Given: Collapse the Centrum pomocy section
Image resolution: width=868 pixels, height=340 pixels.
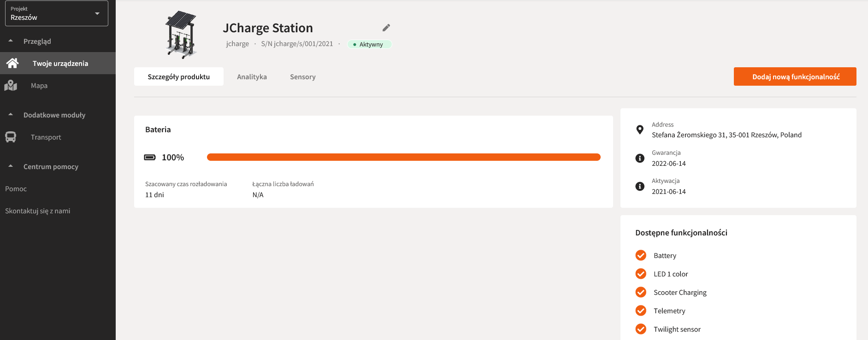Looking at the screenshot, I should coord(11,166).
